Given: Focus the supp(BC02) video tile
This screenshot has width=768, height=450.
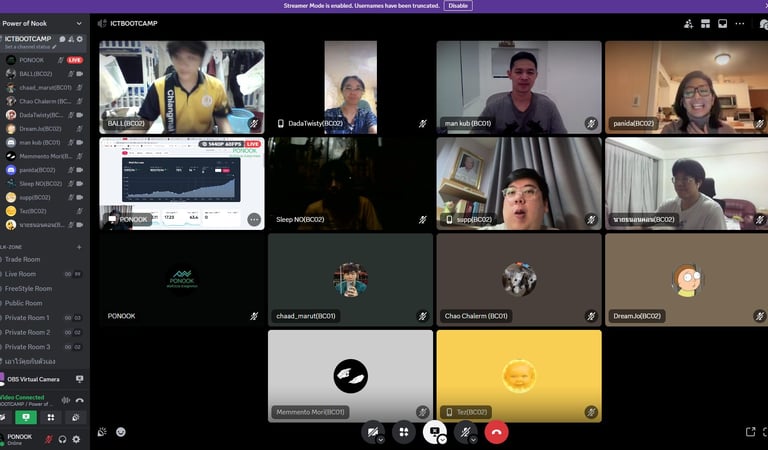Looking at the screenshot, I should click(x=519, y=184).
